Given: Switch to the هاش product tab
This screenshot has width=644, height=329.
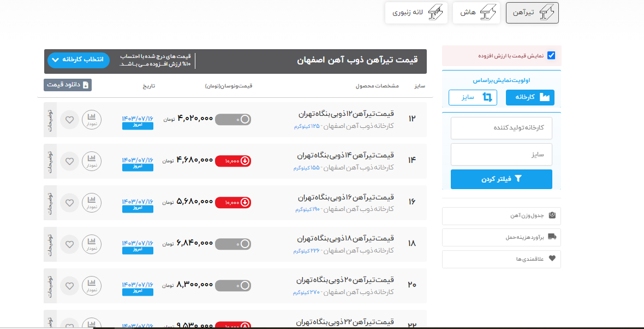Looking at the screenshot, I should pos(476,13).
